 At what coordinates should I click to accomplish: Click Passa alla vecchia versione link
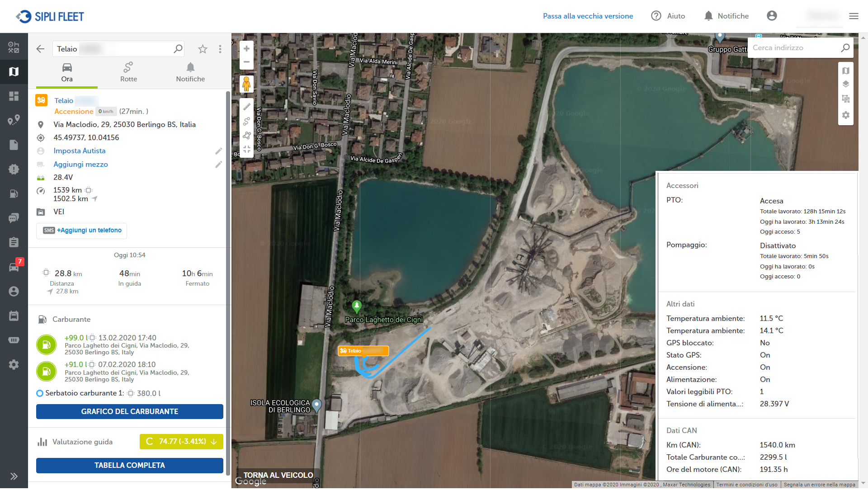[x=588, y=16]
